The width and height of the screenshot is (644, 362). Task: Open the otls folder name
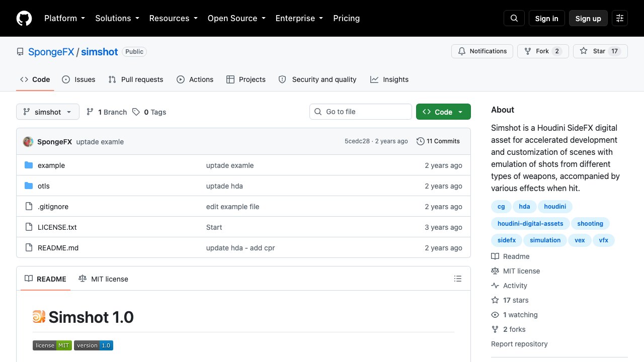(44, 186)
